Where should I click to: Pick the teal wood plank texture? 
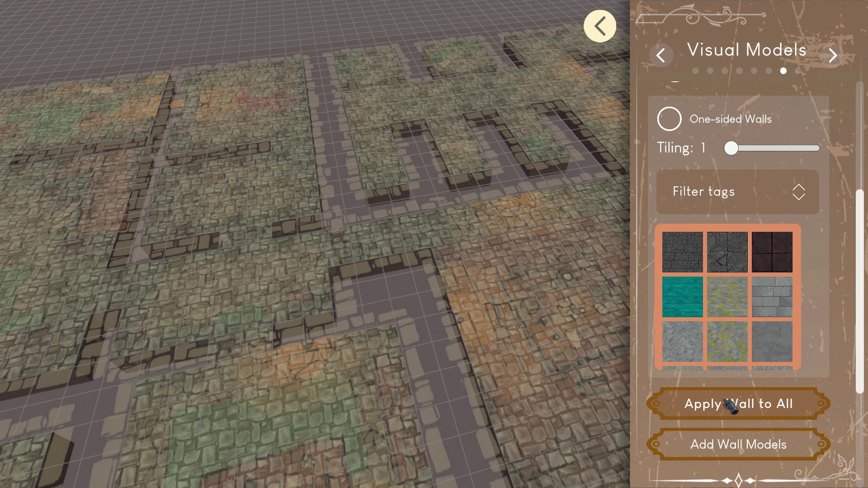(x=682, y=296)
